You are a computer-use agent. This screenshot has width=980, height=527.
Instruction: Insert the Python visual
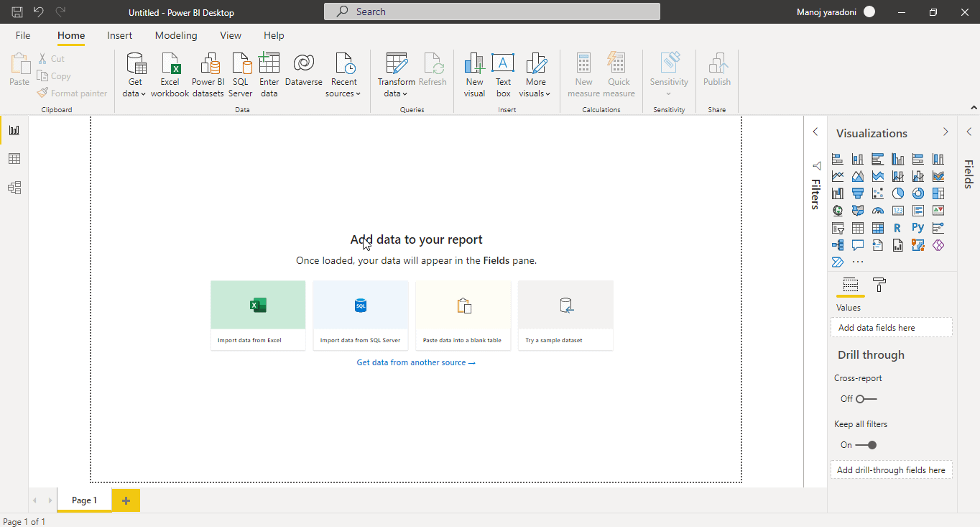click(x=918, y=228)
